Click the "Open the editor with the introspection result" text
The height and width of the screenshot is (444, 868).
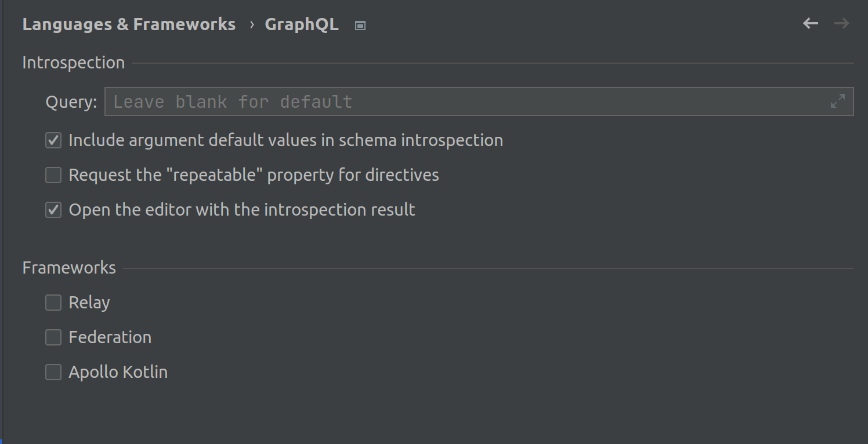point(242,210)
